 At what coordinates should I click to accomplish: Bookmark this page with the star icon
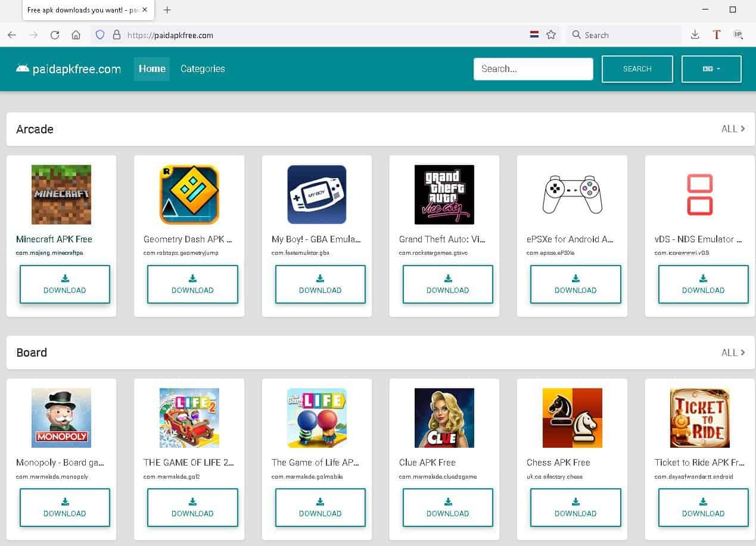click(551, 35)
